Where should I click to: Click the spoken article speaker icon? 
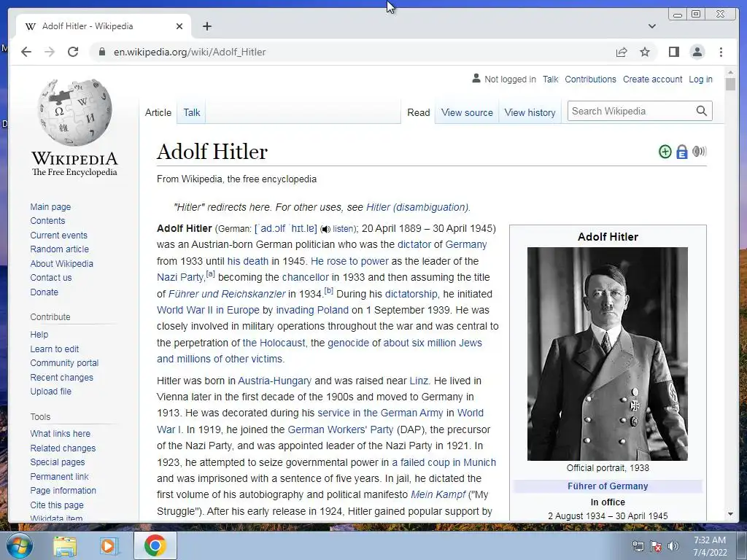pyautogui.click(x=699, y=152)
